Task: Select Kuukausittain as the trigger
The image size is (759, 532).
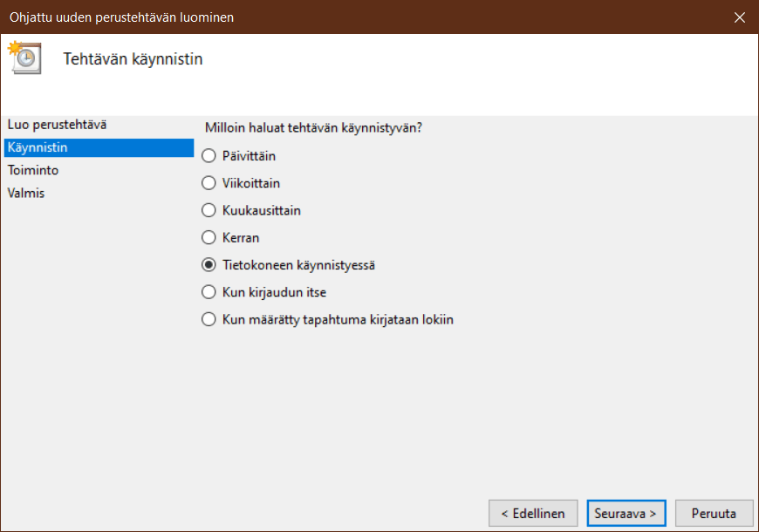Action: (x=209, y=210)
